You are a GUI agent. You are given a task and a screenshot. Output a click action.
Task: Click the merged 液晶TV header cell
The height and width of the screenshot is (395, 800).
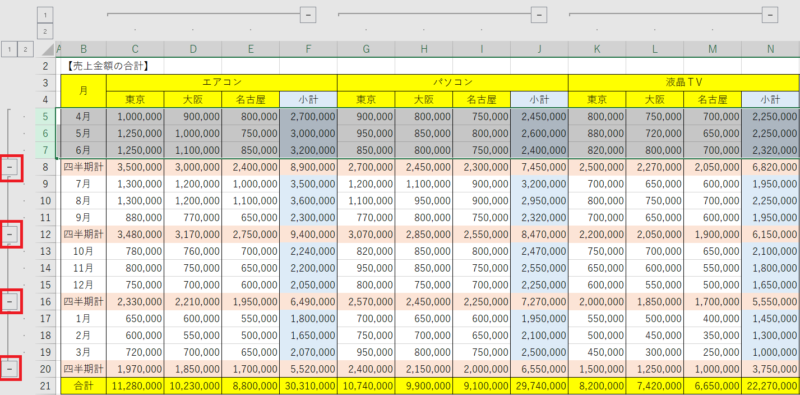pos(684,83)
